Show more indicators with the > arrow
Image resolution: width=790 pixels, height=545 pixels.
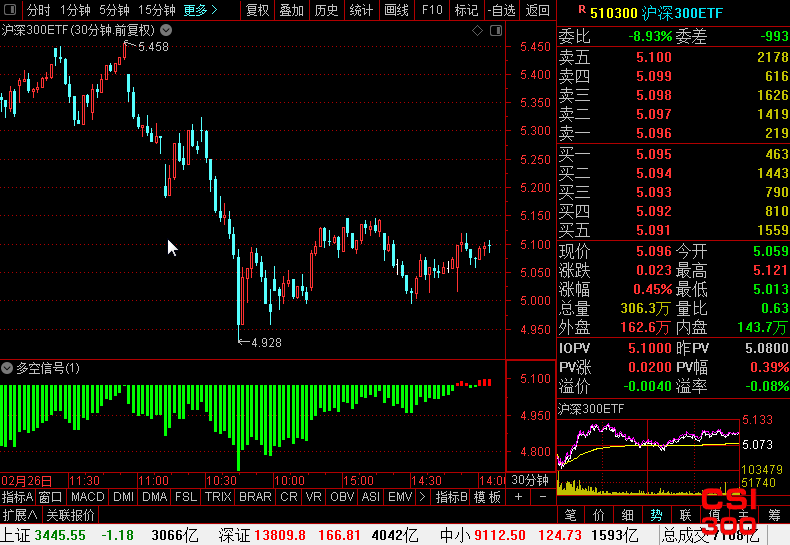(422, 497)
